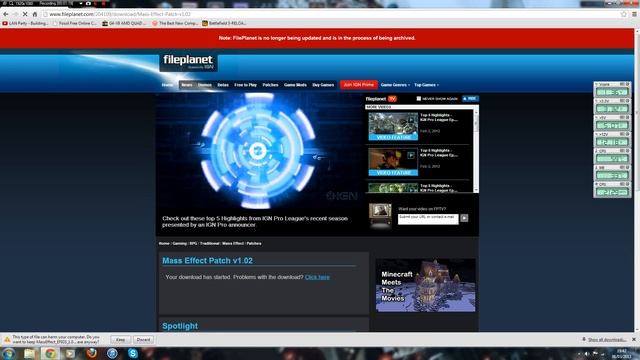640x360 pixels.
Task: Open the iTunes taskbar icon
Action: tap(112, 353)
